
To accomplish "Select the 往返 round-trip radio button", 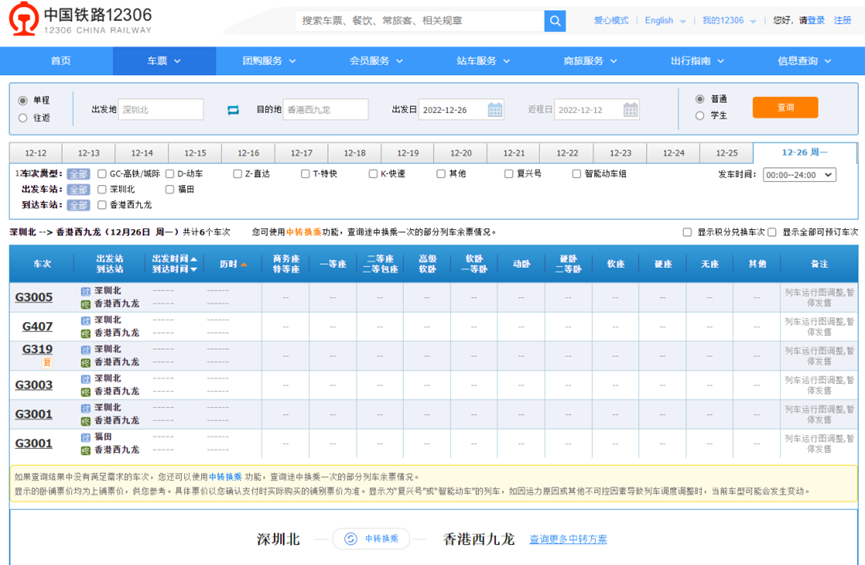I will 24,118.
